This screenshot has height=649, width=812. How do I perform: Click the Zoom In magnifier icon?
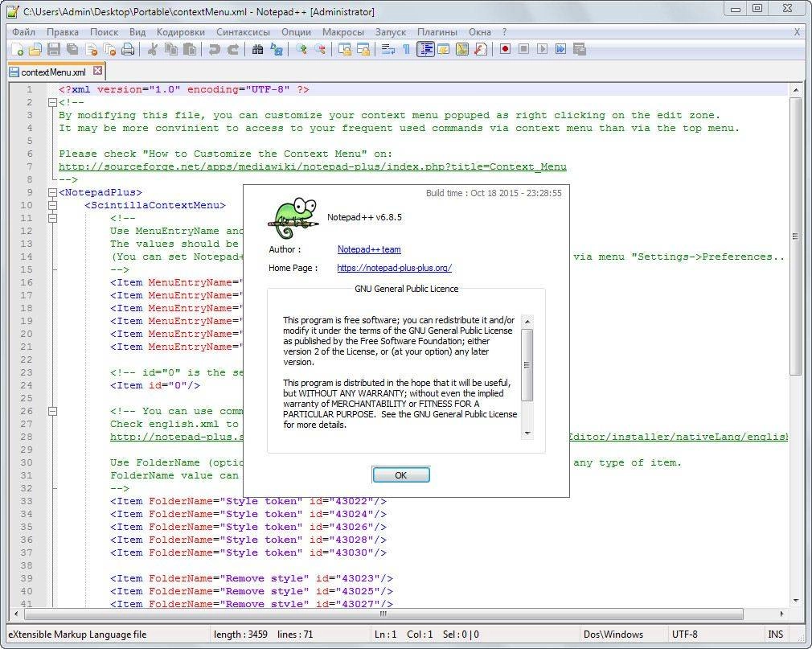(x=301, y=49)
